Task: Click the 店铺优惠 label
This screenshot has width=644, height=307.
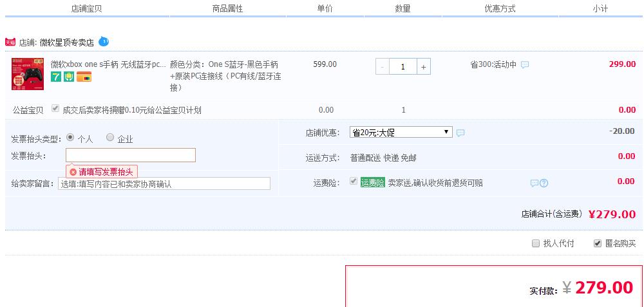Action: 323,133
